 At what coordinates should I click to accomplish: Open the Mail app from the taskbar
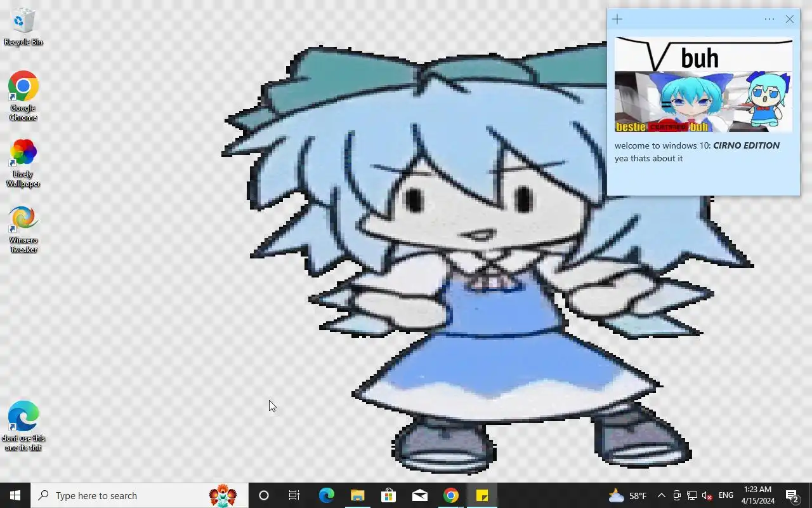[x=419, y=495]
